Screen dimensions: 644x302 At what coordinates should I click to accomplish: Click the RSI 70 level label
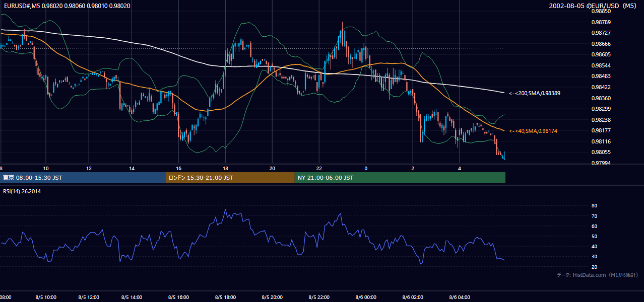coord(594,216)
